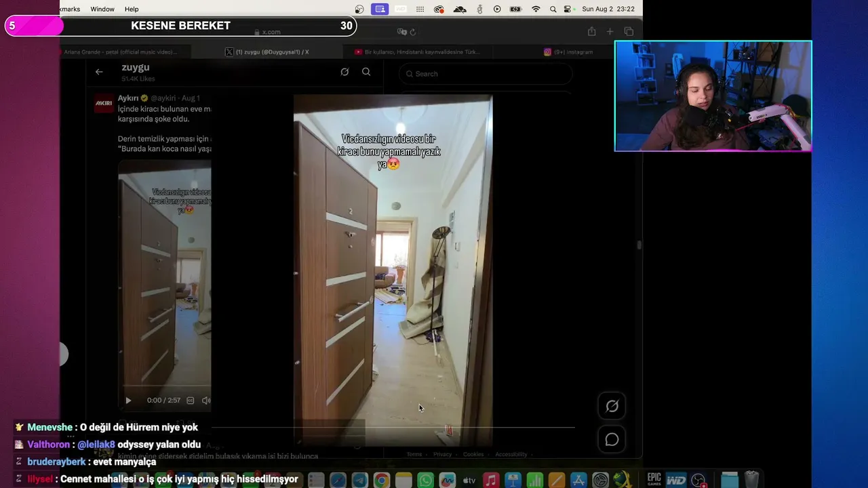Open the Share button in browser toolbar
Screen dimensions: 868x488
(x=591, y=32)
